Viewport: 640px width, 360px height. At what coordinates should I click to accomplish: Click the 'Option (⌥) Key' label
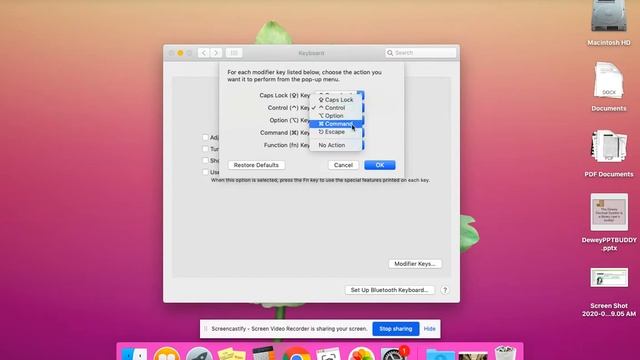[x=289, y=120]
